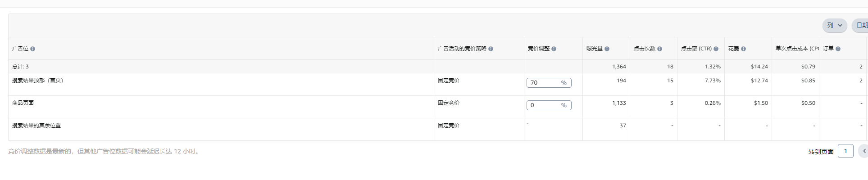
Task: Open info tooltip for 竞价调整 column
Action: [554, 49]
